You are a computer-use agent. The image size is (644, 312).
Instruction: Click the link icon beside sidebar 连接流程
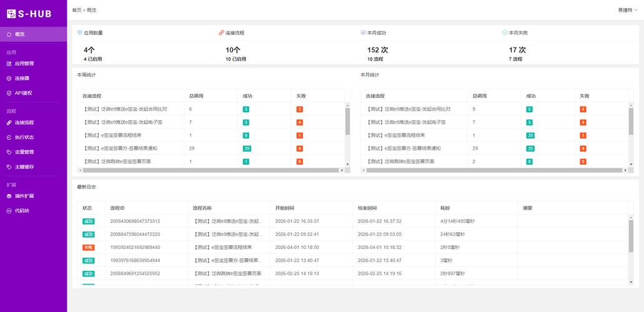[x=9, y=123]
